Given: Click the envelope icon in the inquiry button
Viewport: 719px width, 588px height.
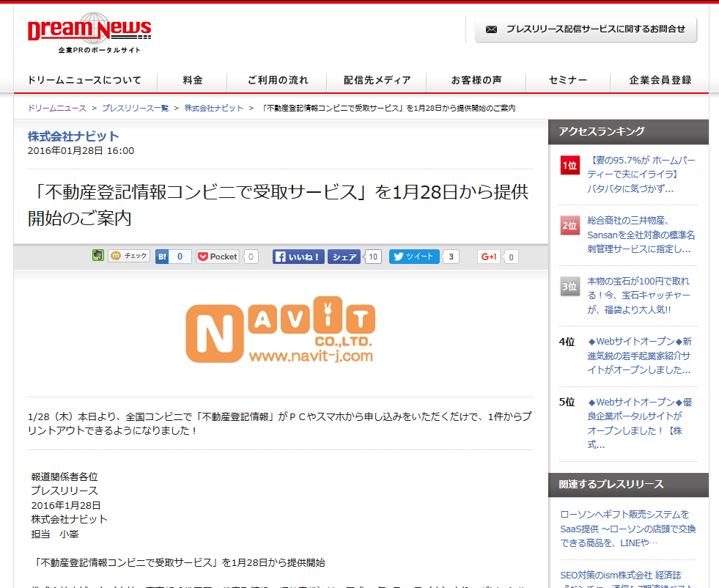Looking at the screenshot, I should 491,29.
